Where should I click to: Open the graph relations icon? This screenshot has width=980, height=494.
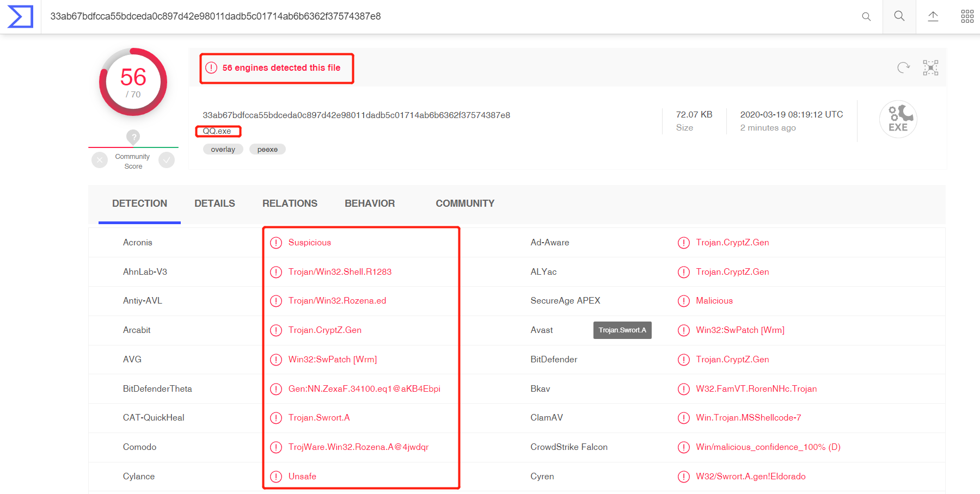click(x=930, y=67)
